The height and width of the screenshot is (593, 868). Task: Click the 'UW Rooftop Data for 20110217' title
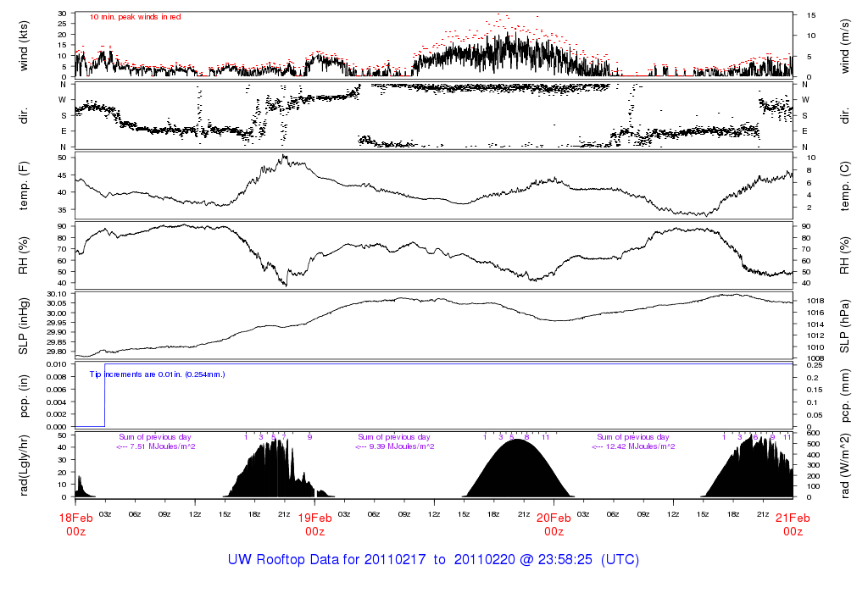click(x=326, y=559)
